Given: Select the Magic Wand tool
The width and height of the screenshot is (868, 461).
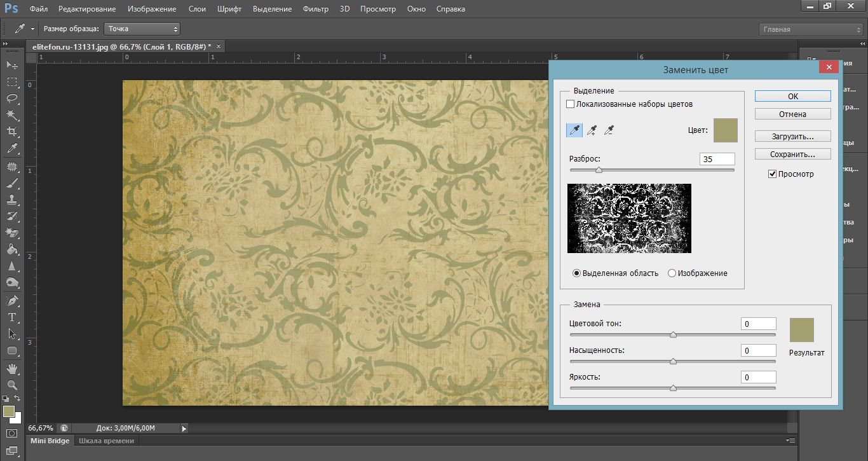Looking at the screenshot, I should (12, 114).
